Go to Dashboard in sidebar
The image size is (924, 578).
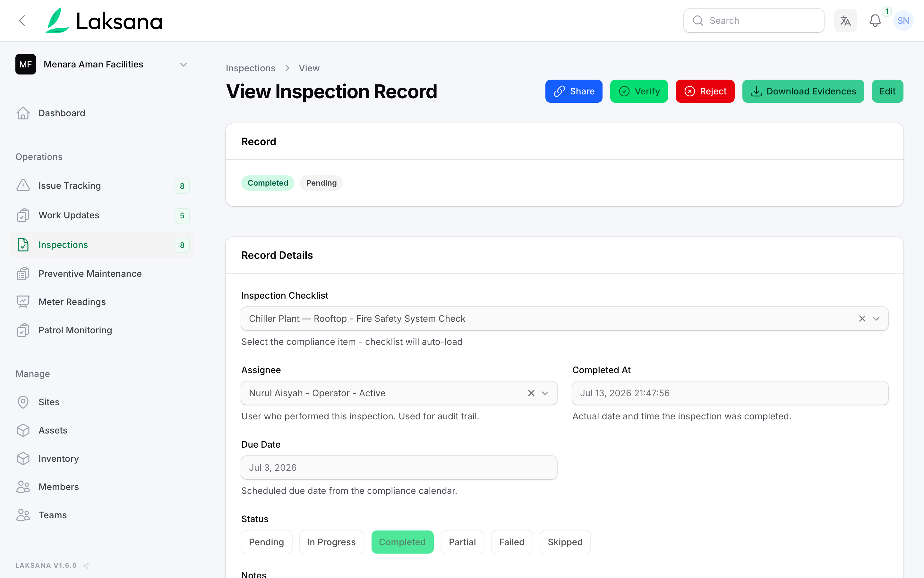[x=103, y=113]
